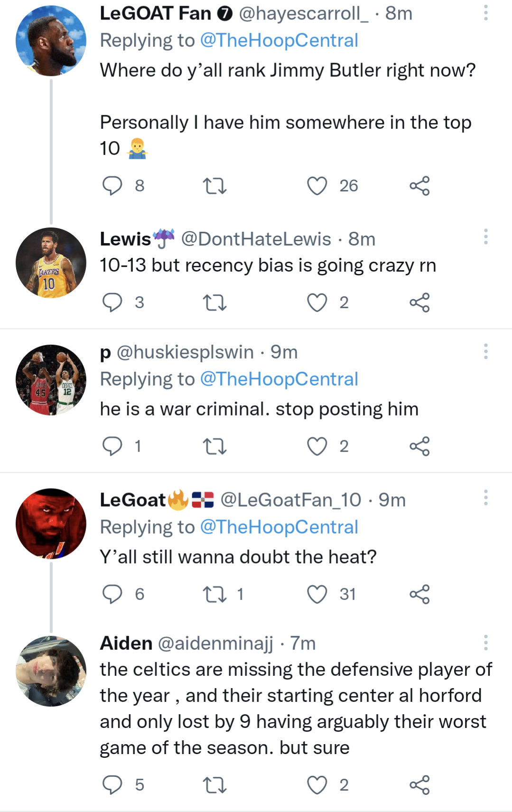Retweet the 'doubt the heat' tweet
This screenshot has width=512, height=812.
point(214,594)
